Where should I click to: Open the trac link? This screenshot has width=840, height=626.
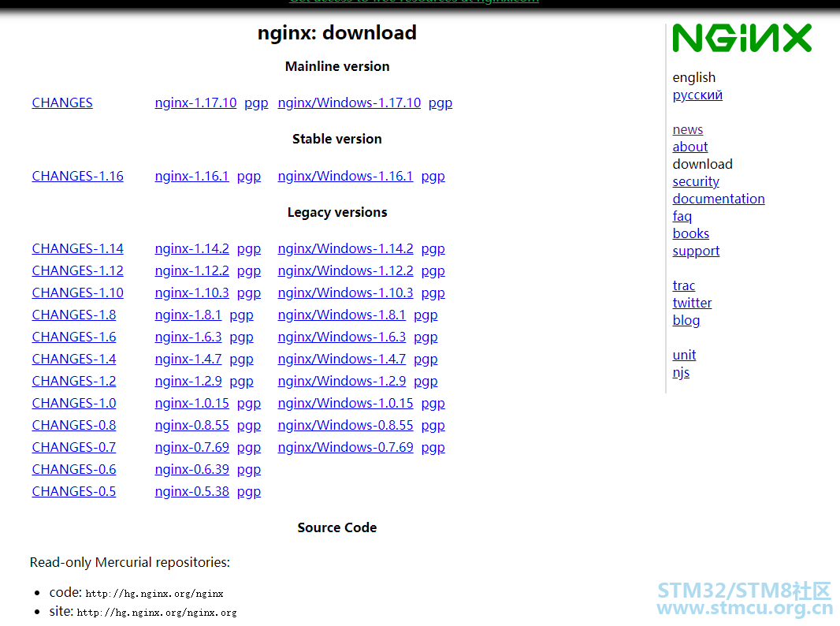coord(684,285)
